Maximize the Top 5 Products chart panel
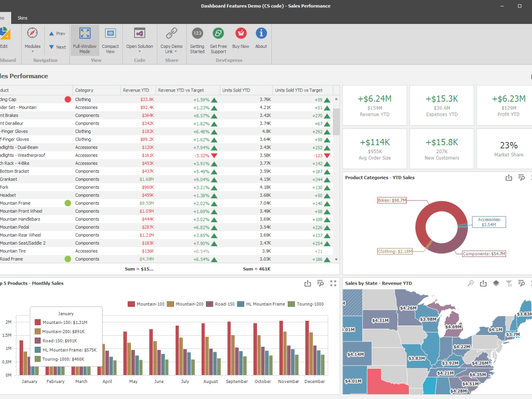The width and height of the screenshot is (532, 399). 334,284
